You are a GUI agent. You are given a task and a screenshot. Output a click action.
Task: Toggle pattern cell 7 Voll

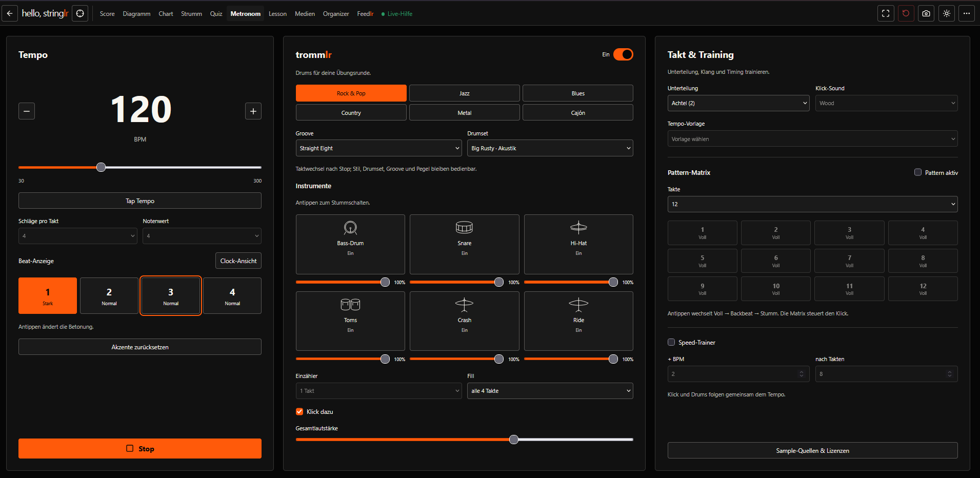(x=849, y=261)
